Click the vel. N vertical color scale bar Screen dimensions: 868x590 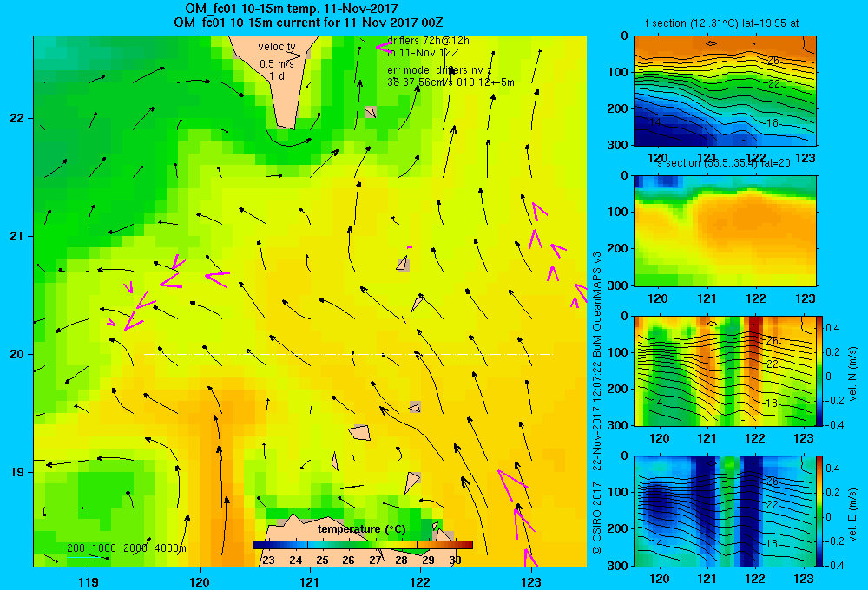pos(820,370)
